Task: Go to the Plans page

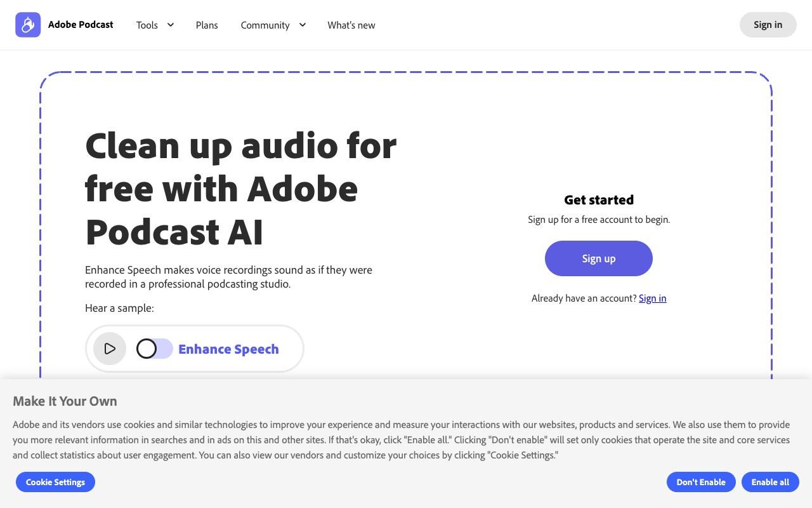Action: click(207, 25)
